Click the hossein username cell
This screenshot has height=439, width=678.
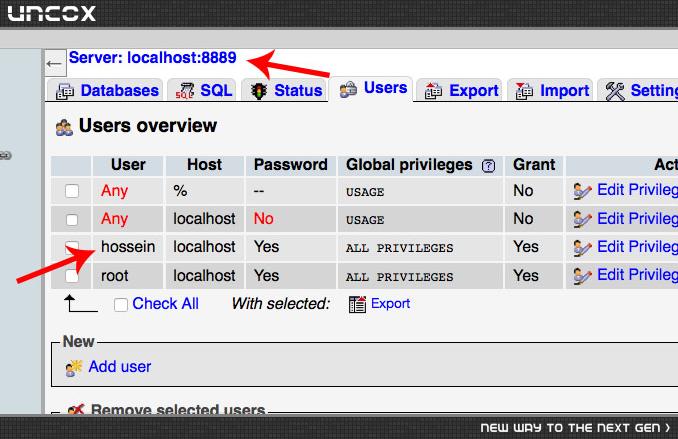point(128,247)
